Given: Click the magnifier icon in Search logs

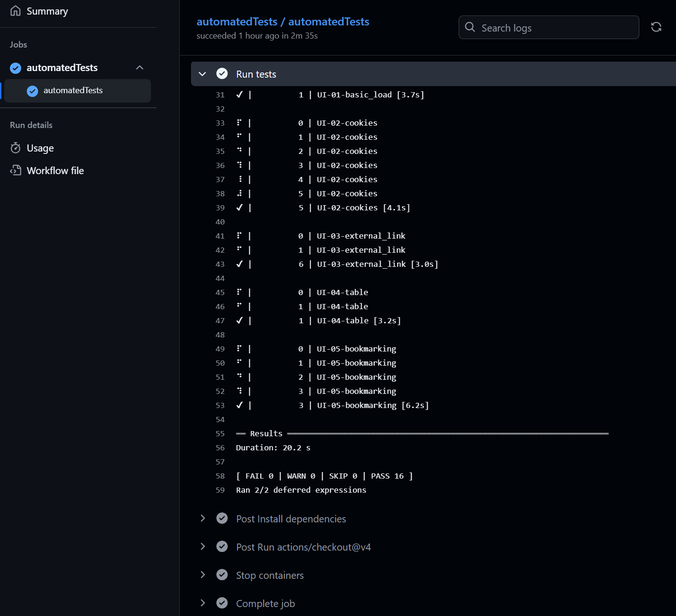Looking at the screenshot, I should pos(470,27).
